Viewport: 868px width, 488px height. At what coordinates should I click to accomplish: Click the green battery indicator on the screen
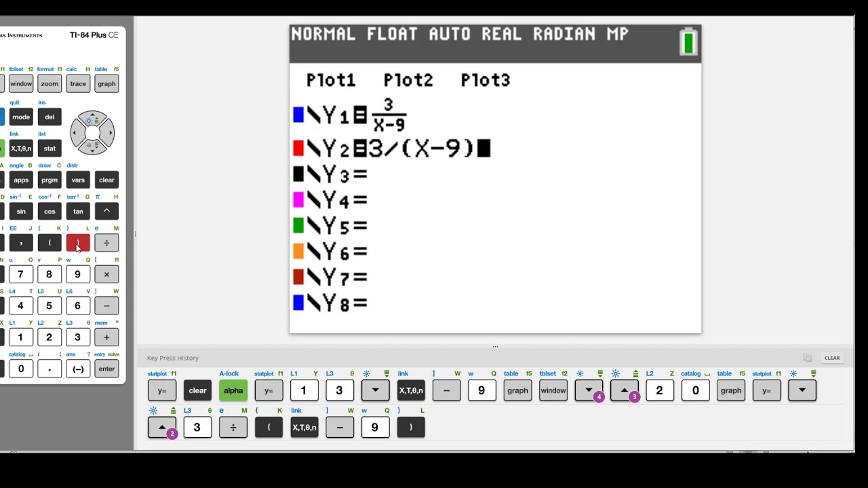point(689,42)
